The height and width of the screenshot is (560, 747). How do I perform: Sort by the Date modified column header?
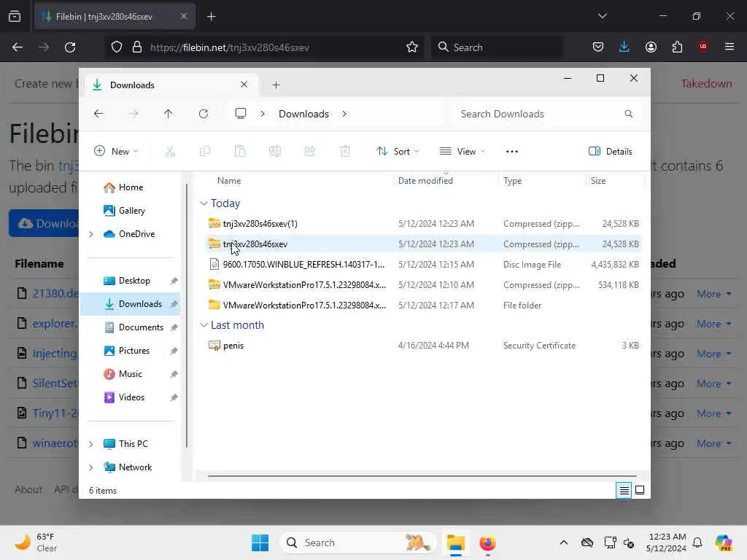pyautogui.click(x=425, y=181)
